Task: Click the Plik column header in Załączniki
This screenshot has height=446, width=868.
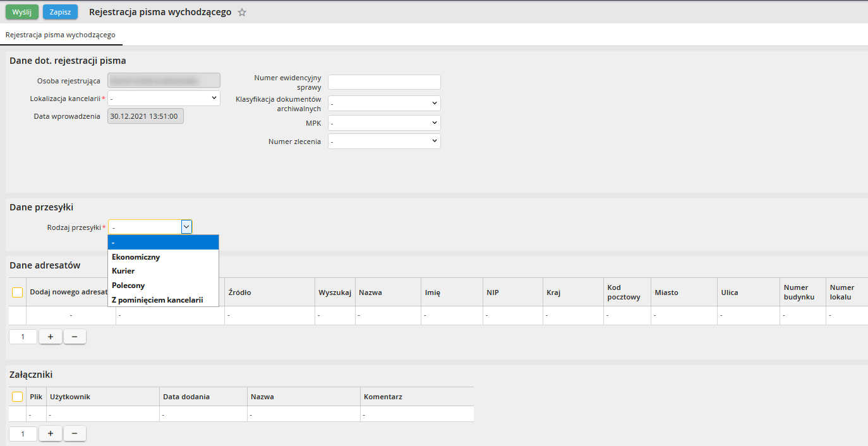Action: 36,397
